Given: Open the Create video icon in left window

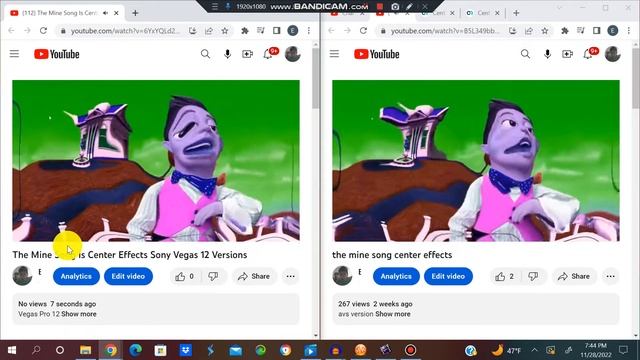Looking at the screenshot, I should (247, 54).
